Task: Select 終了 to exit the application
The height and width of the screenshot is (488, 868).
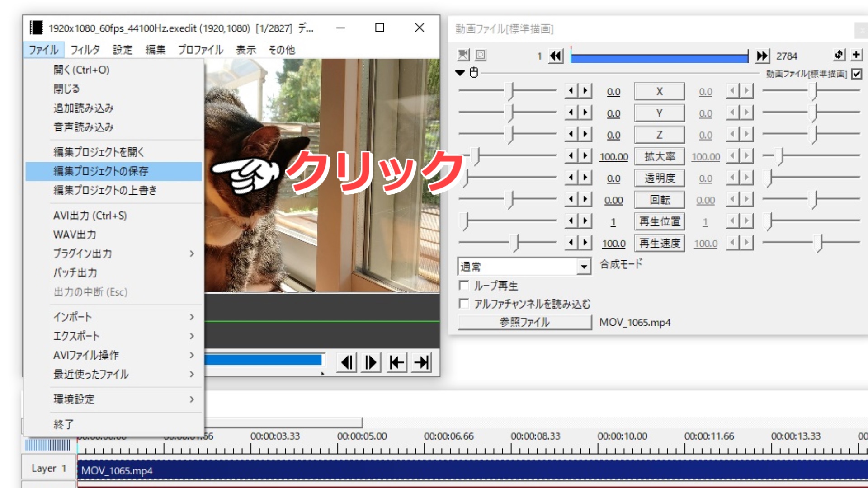Action: [x=113, y=424]
